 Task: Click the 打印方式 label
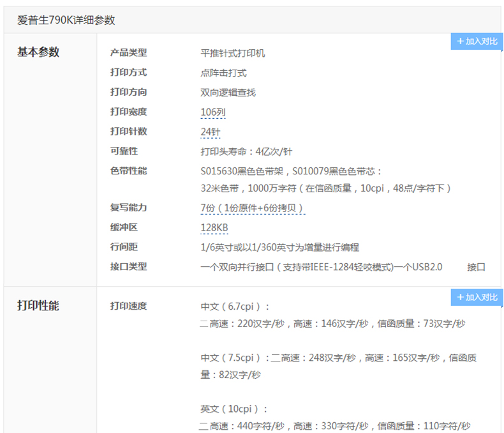[x=128, y=73]
